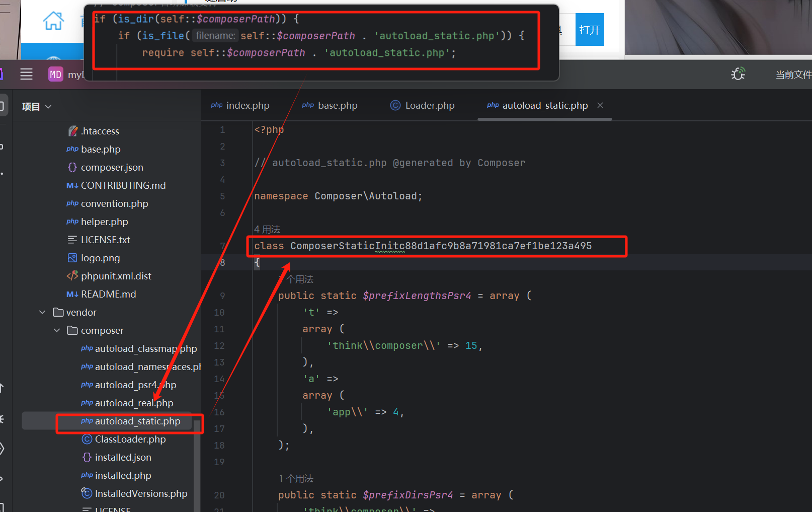Click the '@generated by Composer' comment line
This screenshot has height=512, width=812.
390,163
